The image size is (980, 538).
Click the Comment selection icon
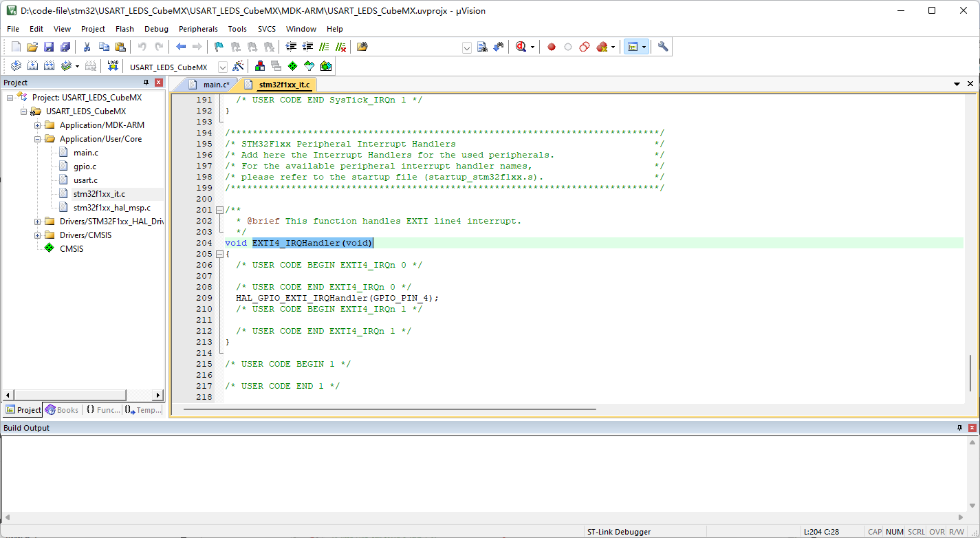click(324, 47)
